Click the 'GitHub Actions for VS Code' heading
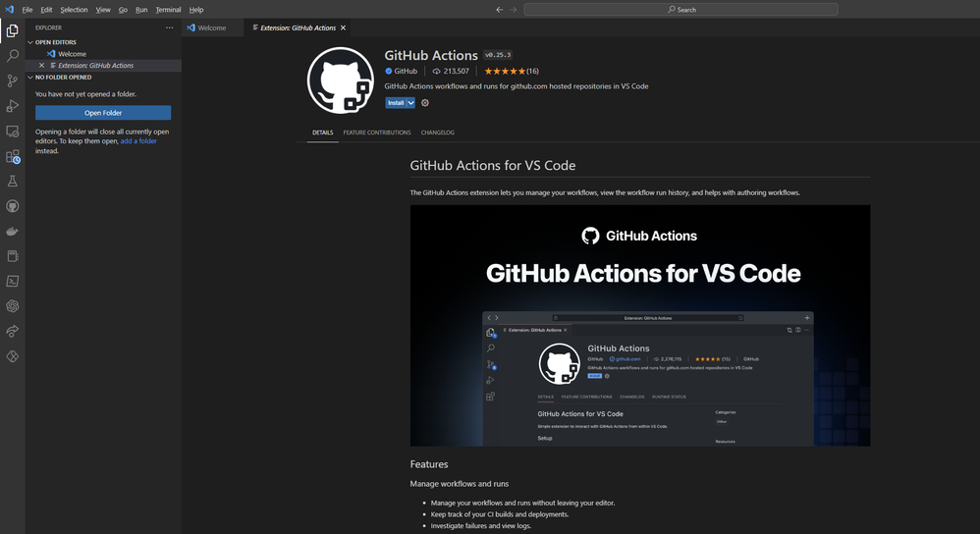This screenshot has height=534, width=980. (x=493, y=166)
